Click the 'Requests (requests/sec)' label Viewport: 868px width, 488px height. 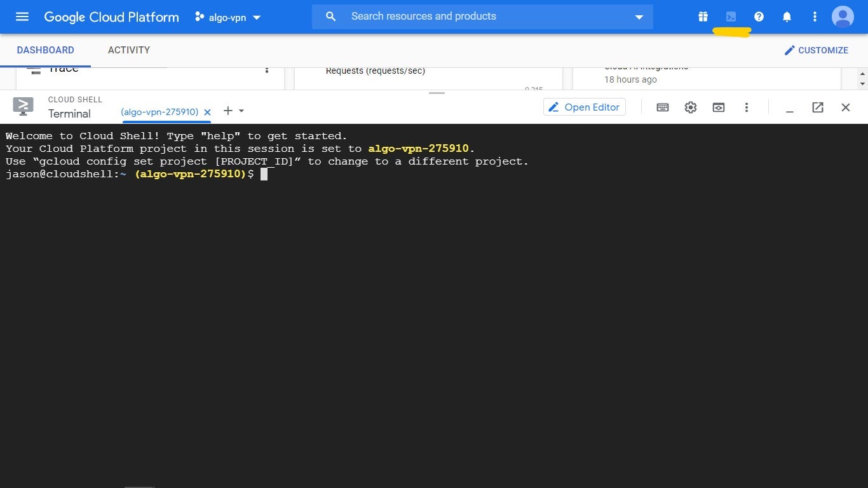tap(376, 71)
